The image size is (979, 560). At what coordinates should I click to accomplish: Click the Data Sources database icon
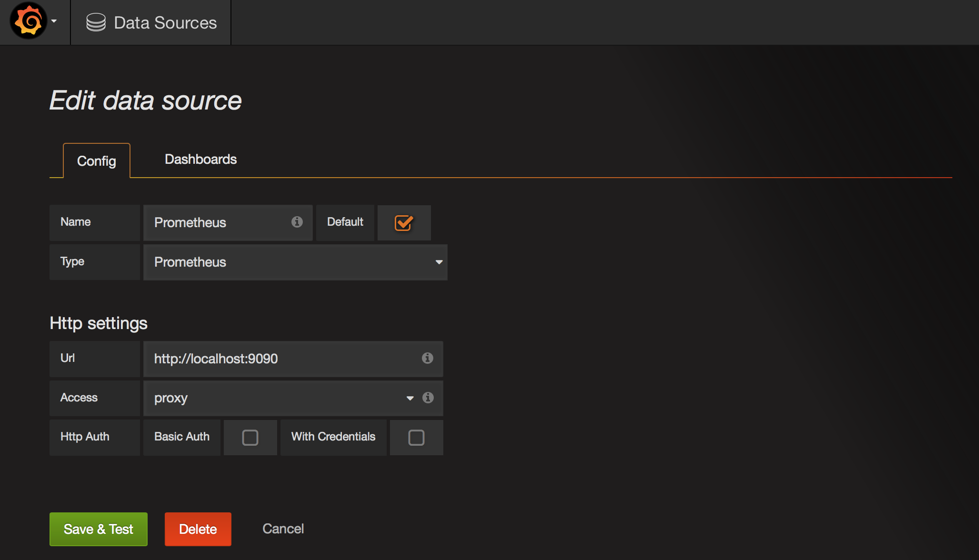coord(96,22)
